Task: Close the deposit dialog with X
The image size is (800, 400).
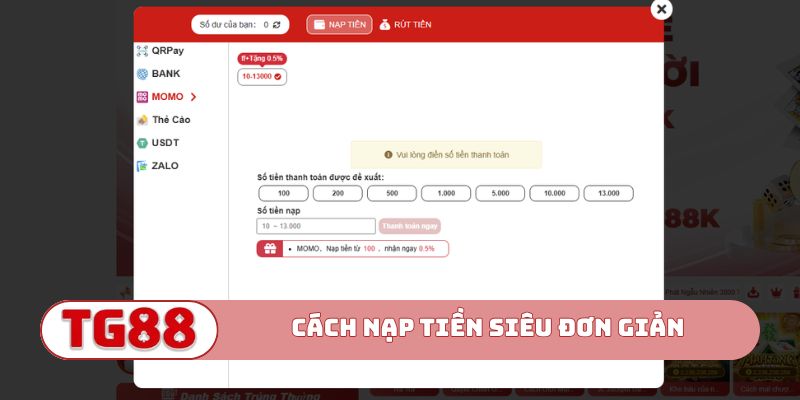Action: pos(662,9)
